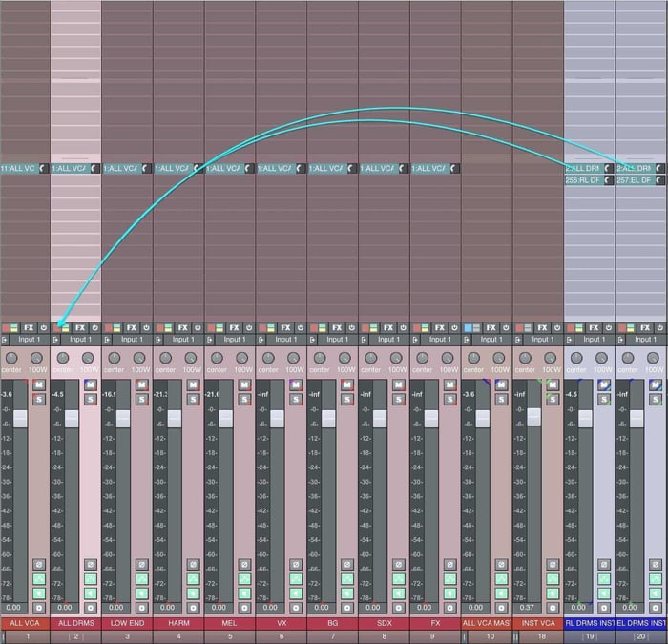Invert phase on the ALL VCA track
The width and height of the screenshot is (668, 644).
(39, 565)
